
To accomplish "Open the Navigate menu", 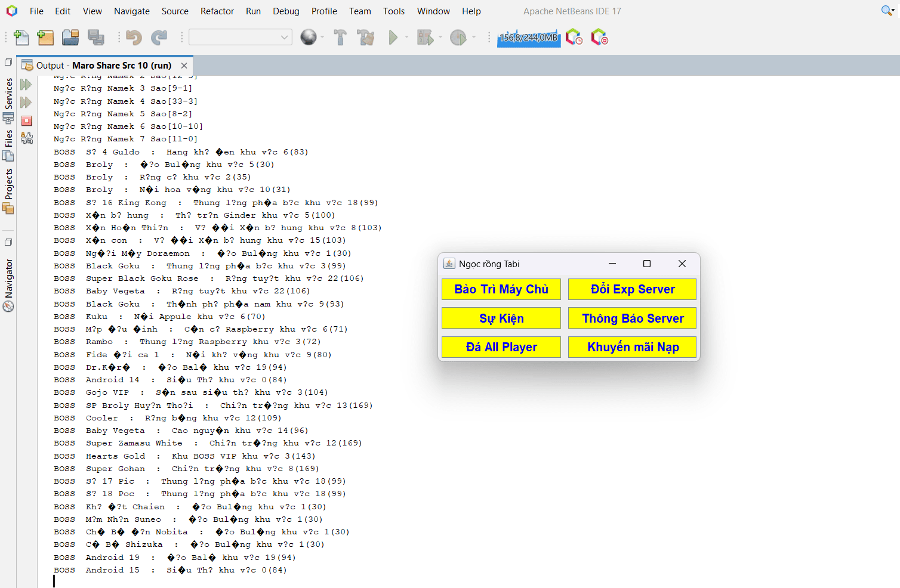I will [x=132, y=11].
